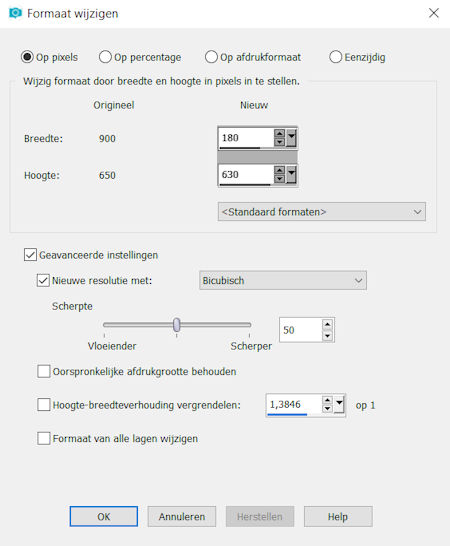
Task: Open the Bicubisch resampling dropdown
Action: pyautogui.click(x=283, y=280)
